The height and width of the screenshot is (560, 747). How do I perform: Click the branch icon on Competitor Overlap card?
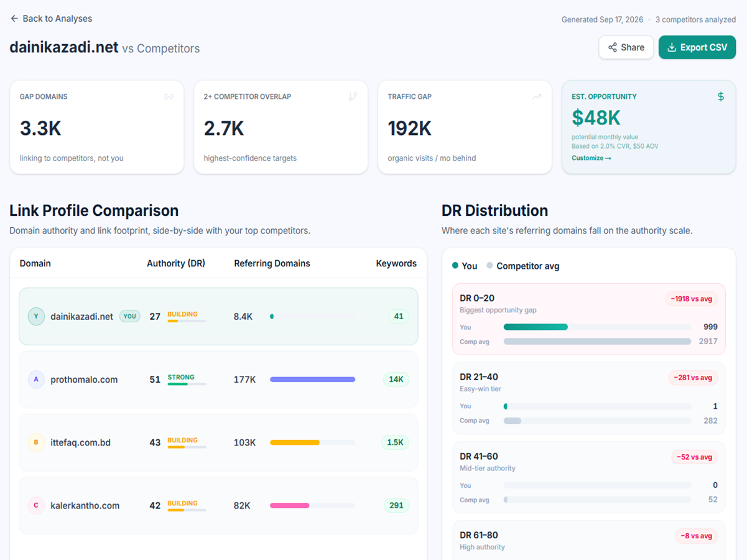coord(353,96)
